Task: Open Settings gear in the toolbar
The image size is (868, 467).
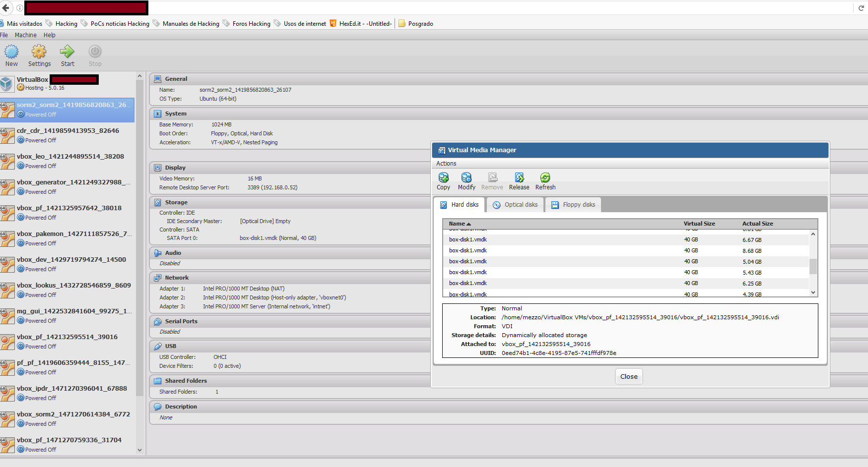Action: [39, 52]
